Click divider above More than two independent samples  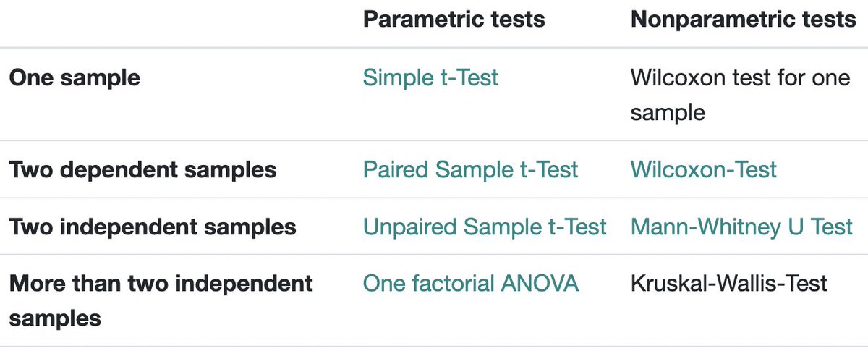click(x=434, y=255)
